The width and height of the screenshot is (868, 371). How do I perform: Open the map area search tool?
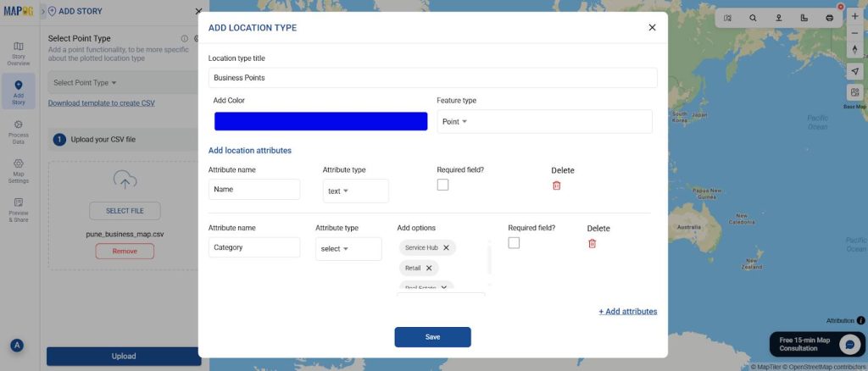[727, 18]
